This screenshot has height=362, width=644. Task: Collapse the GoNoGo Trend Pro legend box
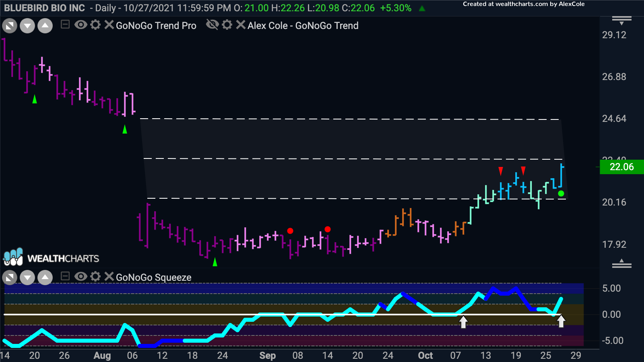[65, 25]
